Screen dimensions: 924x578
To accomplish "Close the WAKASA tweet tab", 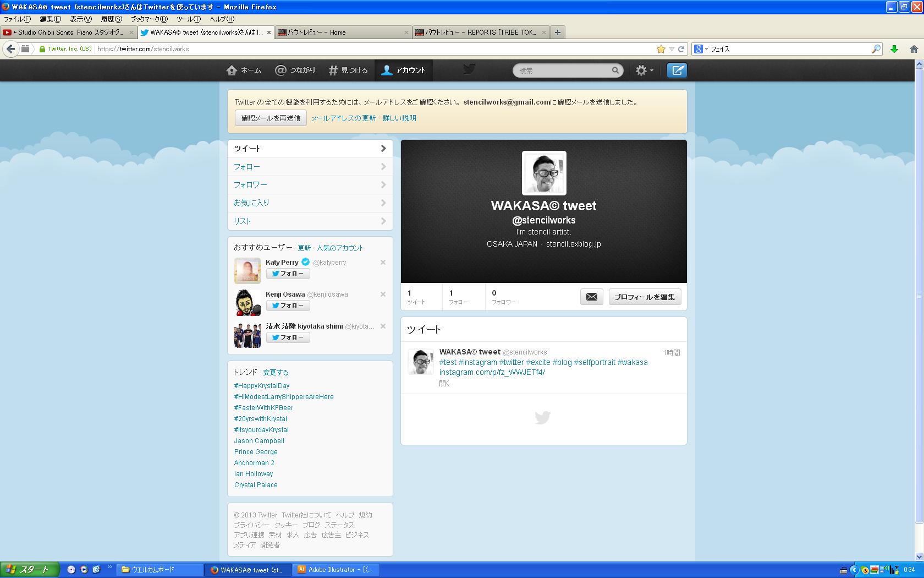I will click(x=269, y=32).
